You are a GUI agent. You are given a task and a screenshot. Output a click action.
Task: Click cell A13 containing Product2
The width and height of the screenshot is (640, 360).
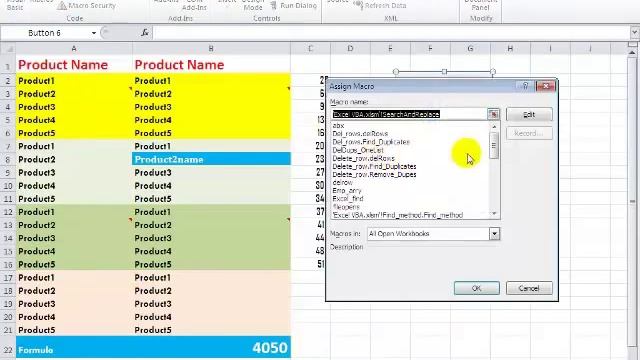pos(74,225)
